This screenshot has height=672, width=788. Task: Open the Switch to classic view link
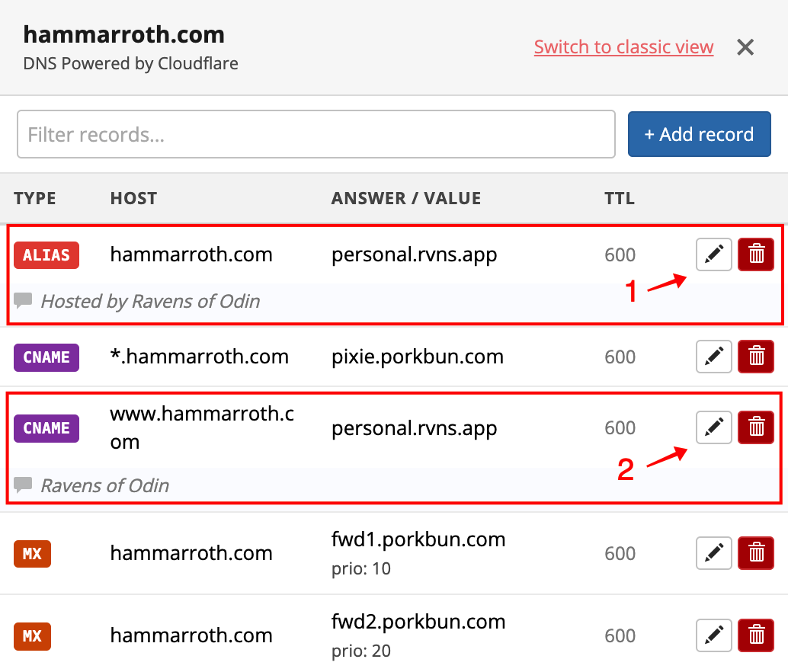click(623, 47)
